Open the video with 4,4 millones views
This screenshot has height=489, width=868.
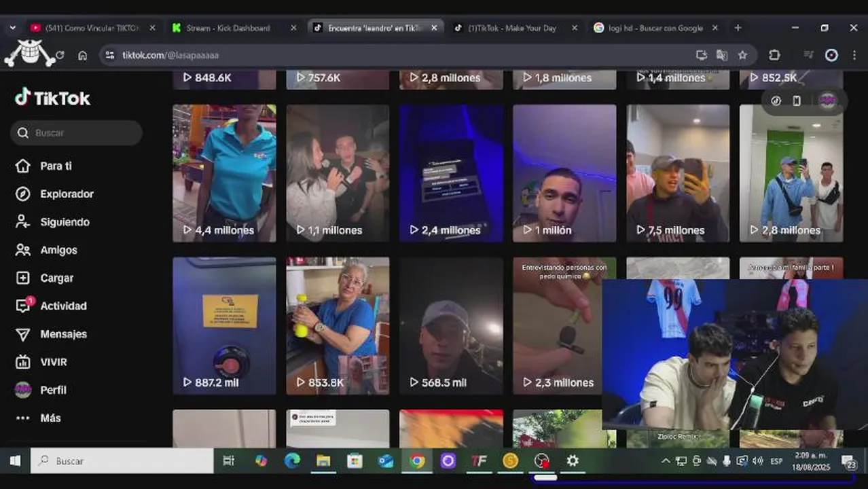pos(224,173)
